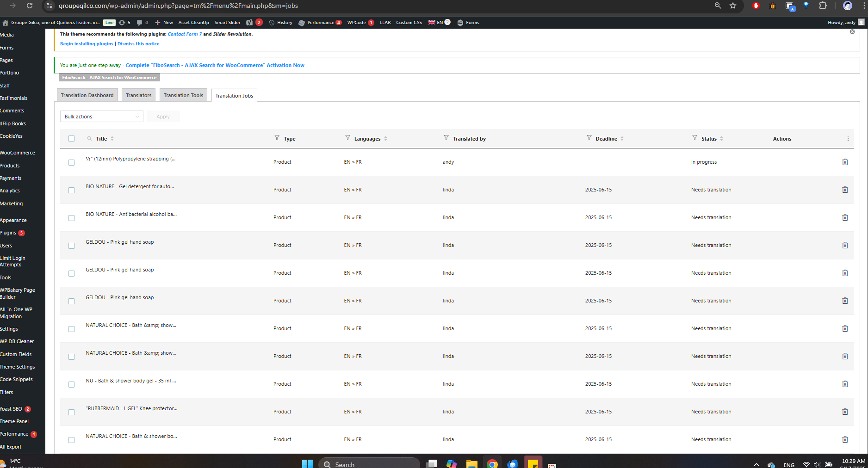This screenshot has height=468, width=868.
Task: Expand the New content menu in admin bar
Action: (164, 22)
